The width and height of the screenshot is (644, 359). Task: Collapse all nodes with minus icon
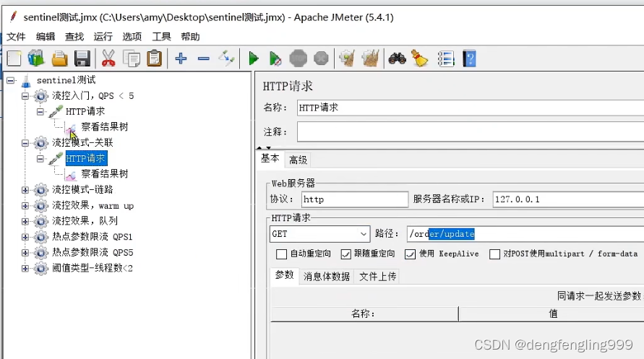click(203, 59)
